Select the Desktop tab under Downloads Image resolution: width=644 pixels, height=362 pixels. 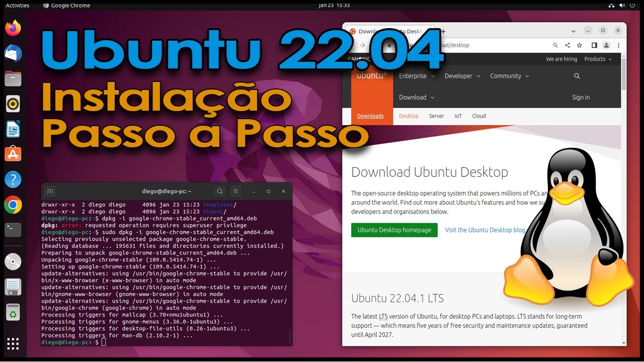409,116
